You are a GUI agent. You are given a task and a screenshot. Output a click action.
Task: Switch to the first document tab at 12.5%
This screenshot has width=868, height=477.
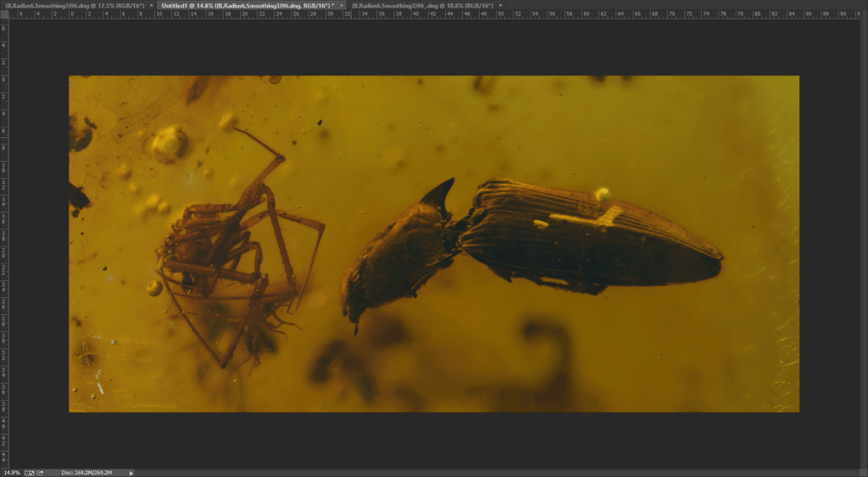coord(75,5)
